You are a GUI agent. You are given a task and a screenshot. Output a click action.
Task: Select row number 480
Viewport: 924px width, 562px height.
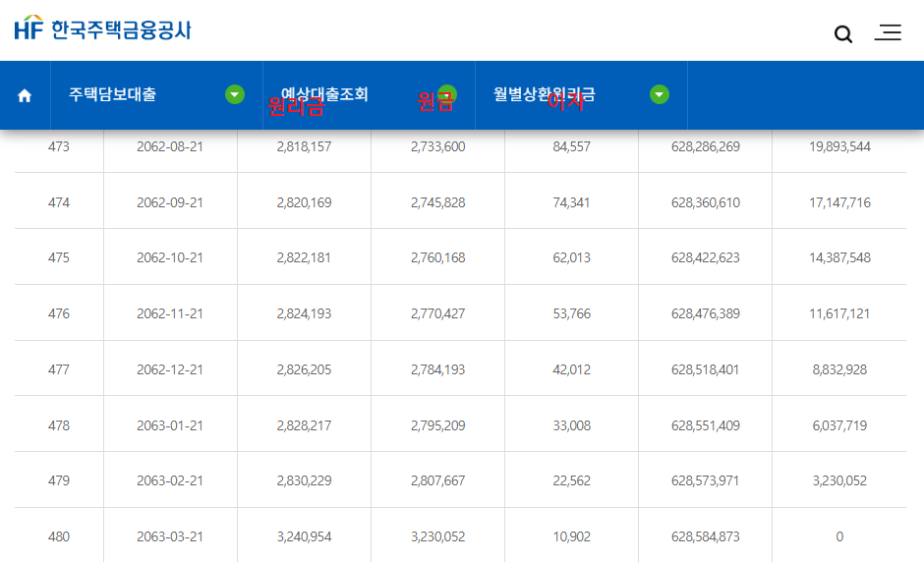pos(59,536)
